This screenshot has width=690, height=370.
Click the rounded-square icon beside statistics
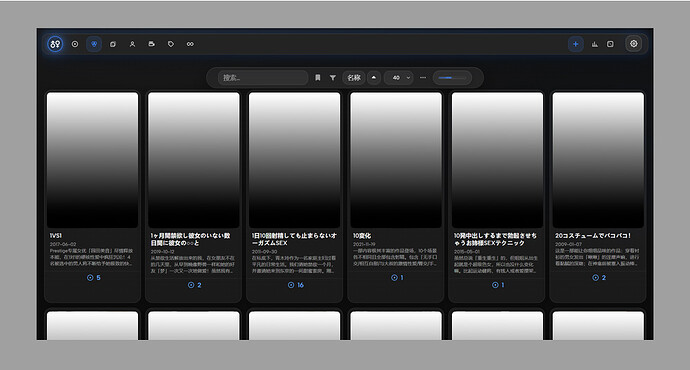pyautogui.click(x=610, y=44)
